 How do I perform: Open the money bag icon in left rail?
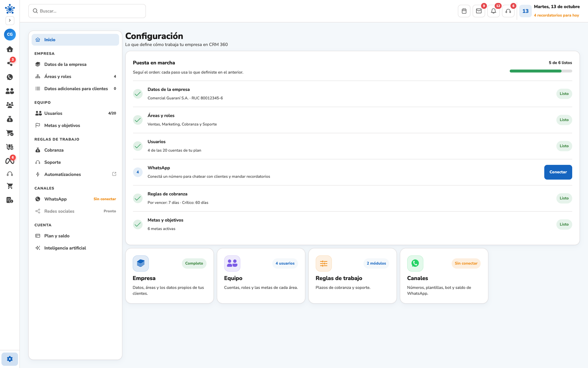10,119
